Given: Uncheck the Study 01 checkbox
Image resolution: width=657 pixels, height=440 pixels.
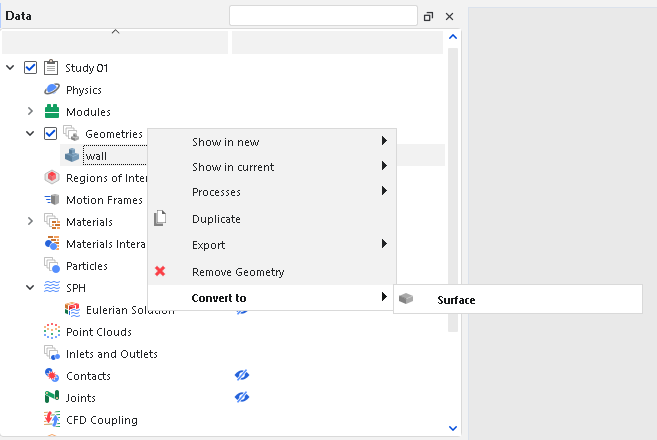Looking at the screenshot, I should pyautogui.click(x=31, y=68).
